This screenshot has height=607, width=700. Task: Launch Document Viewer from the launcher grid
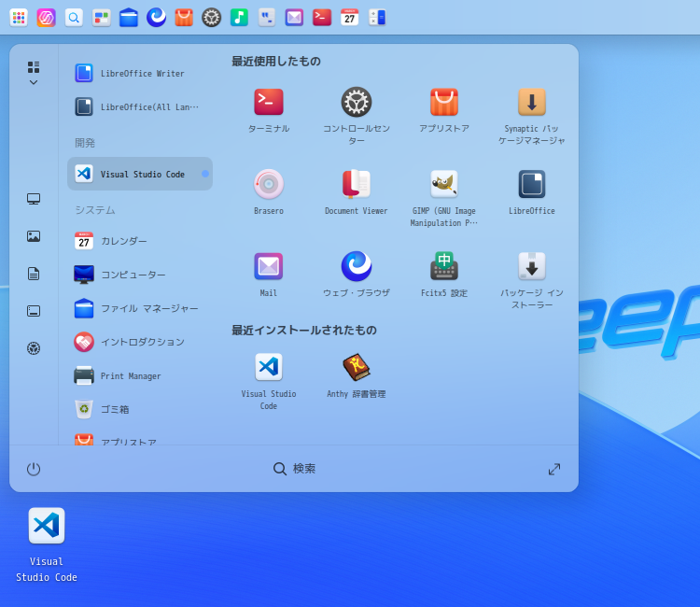[356, 185]
